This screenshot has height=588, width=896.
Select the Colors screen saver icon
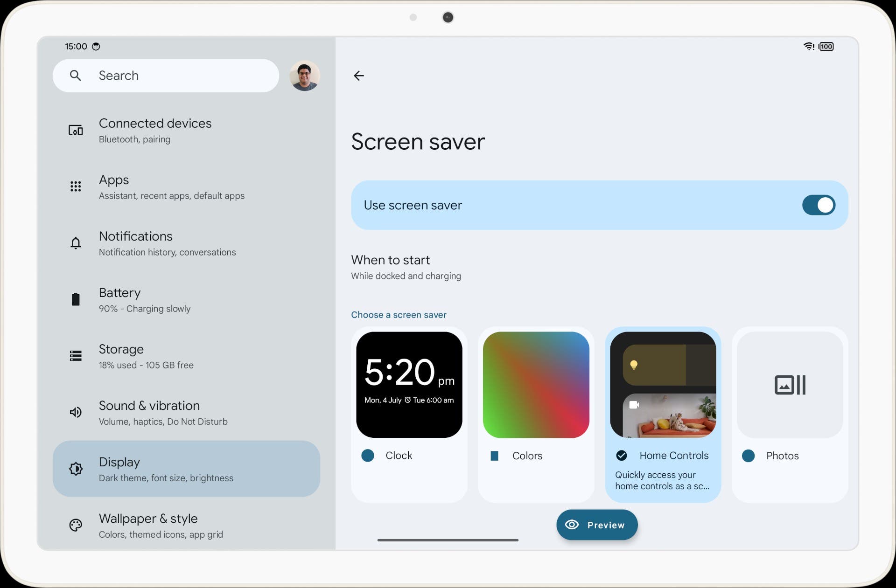click(x=536, y=385)
